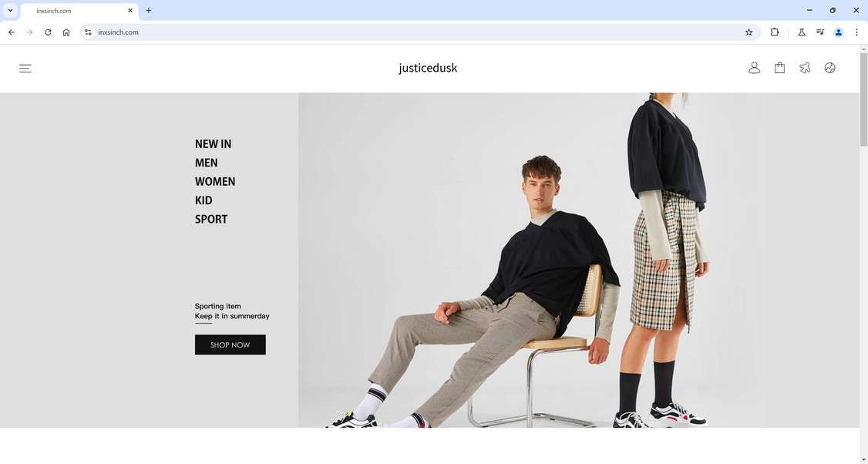Go to the browser home page

click(x=66, y=32)
